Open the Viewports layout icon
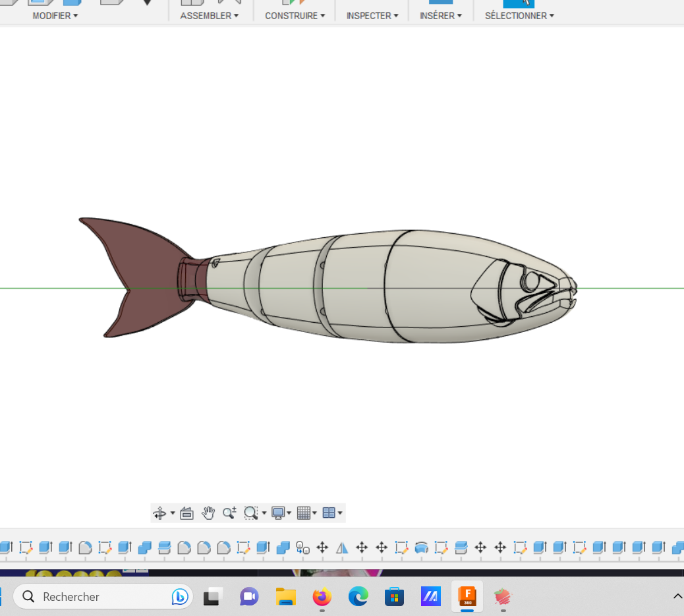The width and height of the screenshot is (684, 616). coord(329,513)
